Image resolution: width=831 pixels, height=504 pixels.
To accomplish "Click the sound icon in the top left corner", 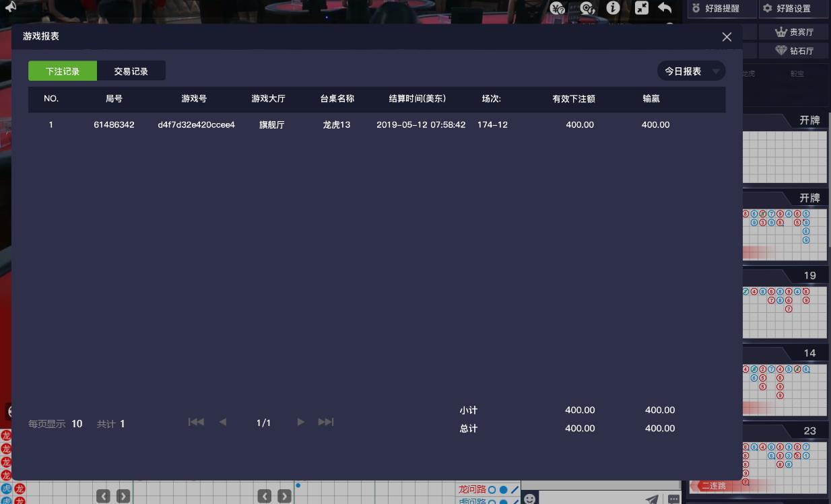I will 9,7.
